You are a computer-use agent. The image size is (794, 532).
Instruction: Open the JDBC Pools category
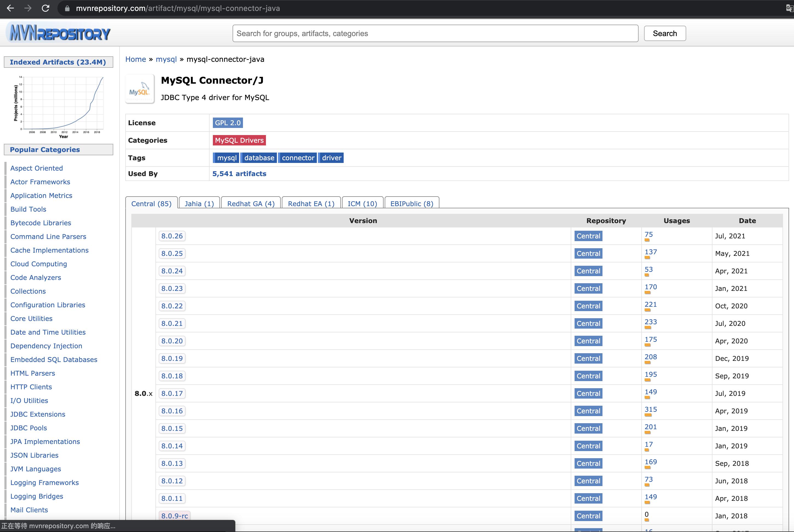click(x=28, y=428)
